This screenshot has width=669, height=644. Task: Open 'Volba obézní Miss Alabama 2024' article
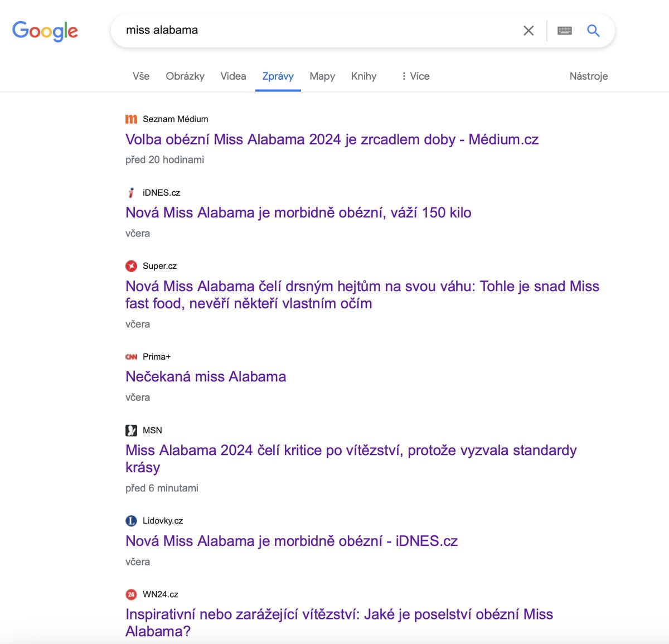click(332, 139)
